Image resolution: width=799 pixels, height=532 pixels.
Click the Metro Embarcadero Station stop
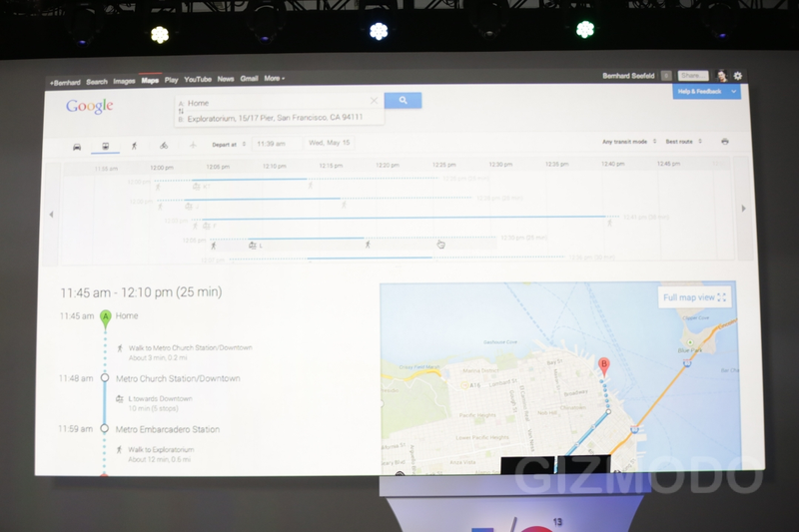167,429
